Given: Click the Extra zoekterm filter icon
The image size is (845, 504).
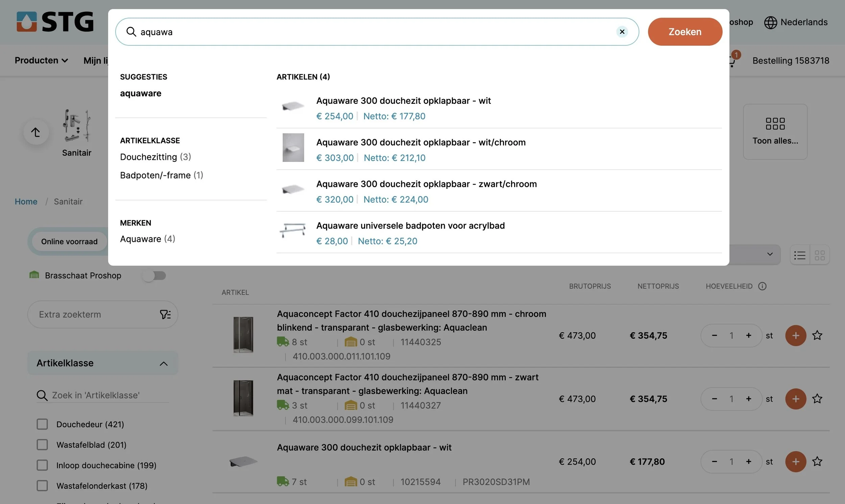Looking at the screenshot, I should pos(165,314).
